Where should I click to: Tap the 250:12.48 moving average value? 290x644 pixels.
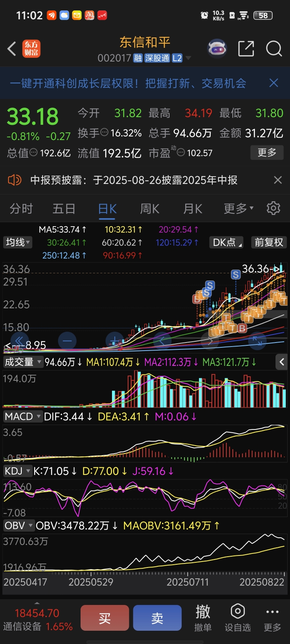(x=64, y=255)
